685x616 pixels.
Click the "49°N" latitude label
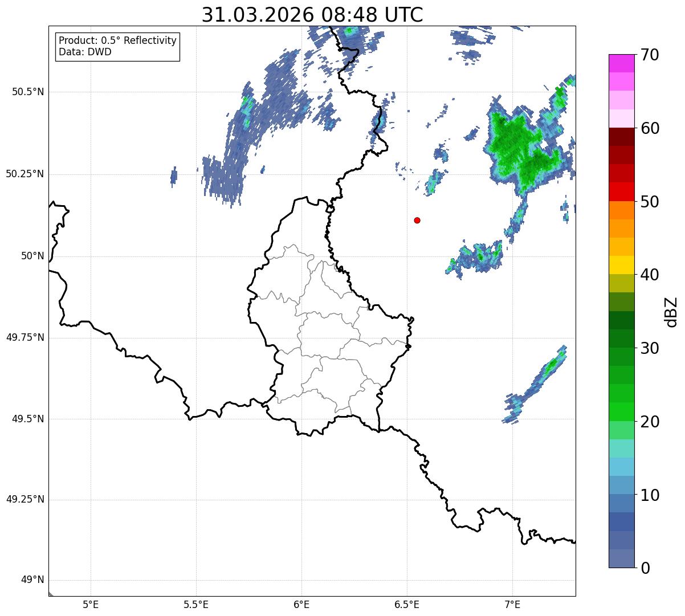tap(32, 580)
